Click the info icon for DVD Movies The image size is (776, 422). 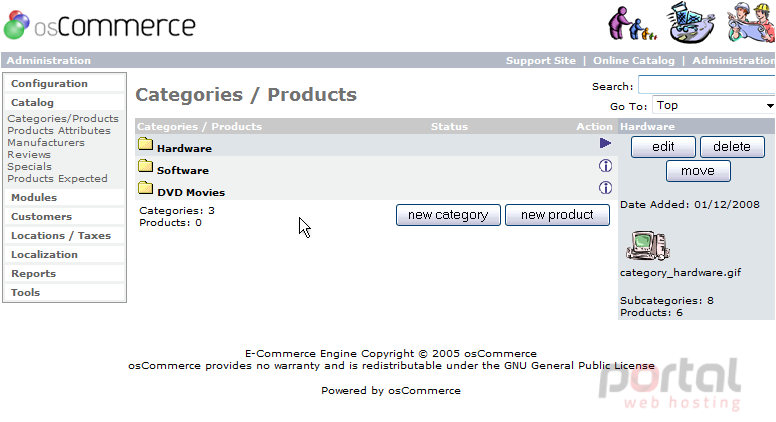tap(605, 188)
